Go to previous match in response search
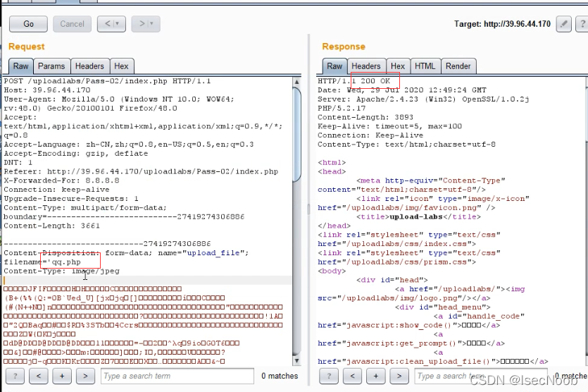This screenshot has width=588, height=392. (x=353, y=376)
